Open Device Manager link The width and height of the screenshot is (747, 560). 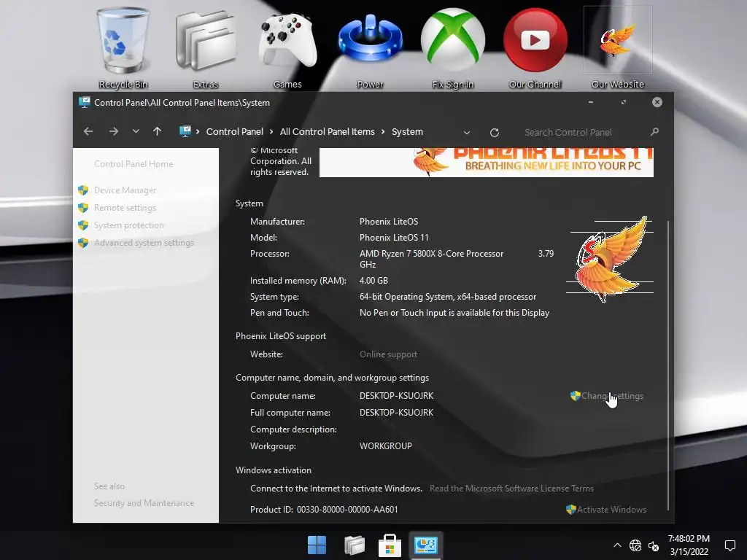coord(125,190)
